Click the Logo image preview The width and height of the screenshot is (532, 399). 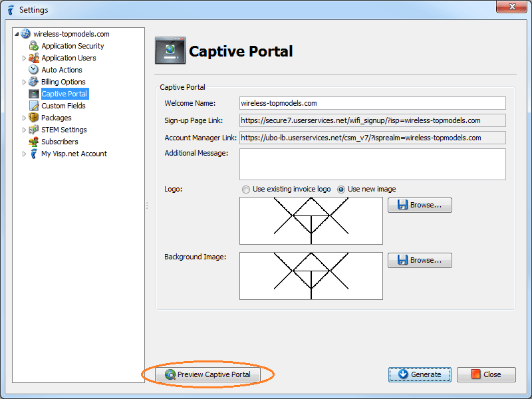pos(311,221)
